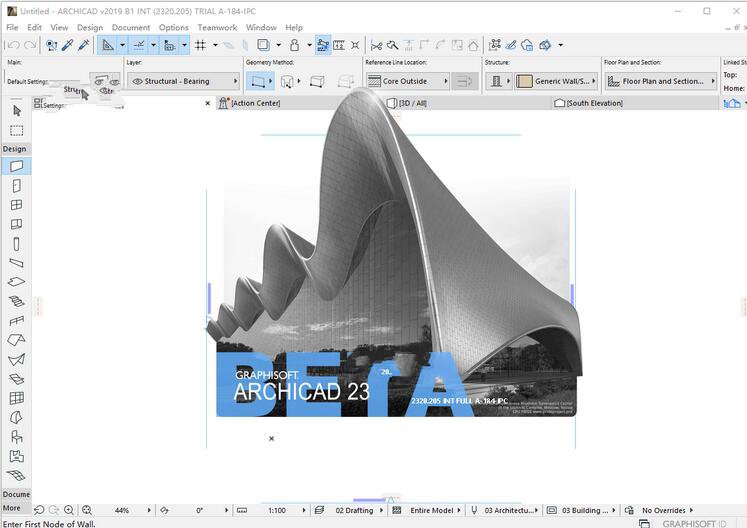Open the File menu
The image size is (747, 528).
(12, 28)
